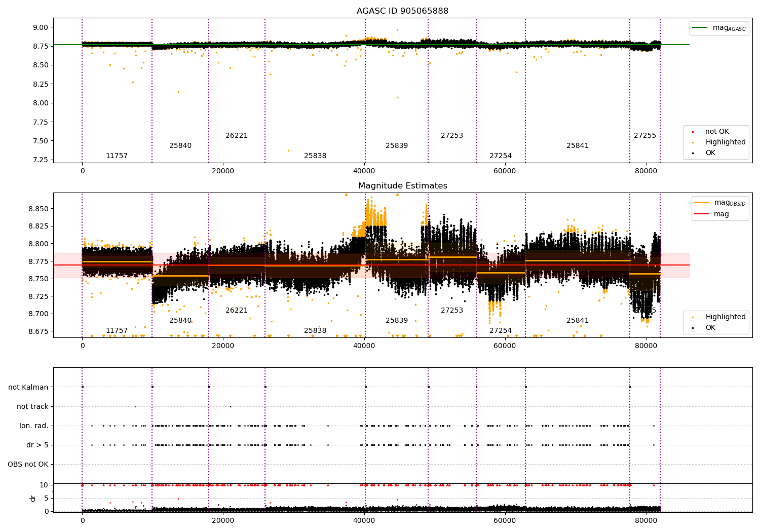Image resolution: width=760 pixels, height=532 pixels.
Task: Click the 10 tick on the dr axis
Action: [x=44, y=485]
